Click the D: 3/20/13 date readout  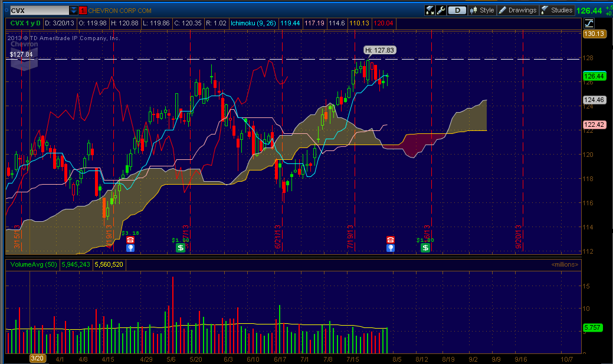tap(60, 23)
